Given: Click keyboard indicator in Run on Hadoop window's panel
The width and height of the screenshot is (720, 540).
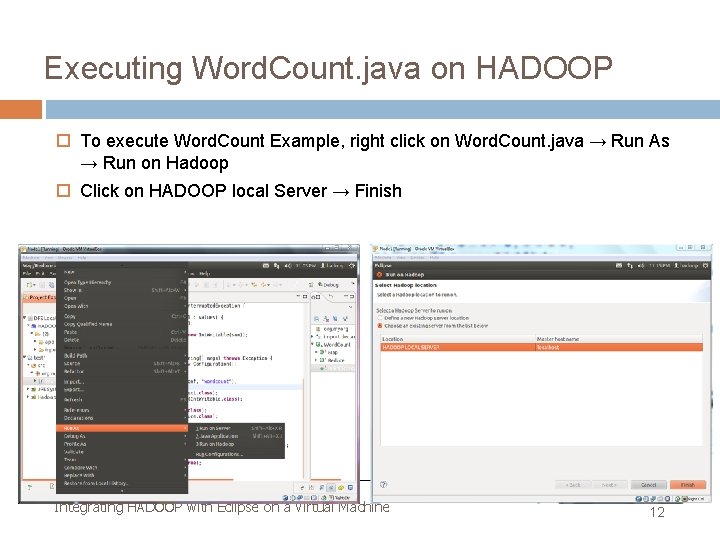Looking at the screenshot, I should tap(619, 265).
